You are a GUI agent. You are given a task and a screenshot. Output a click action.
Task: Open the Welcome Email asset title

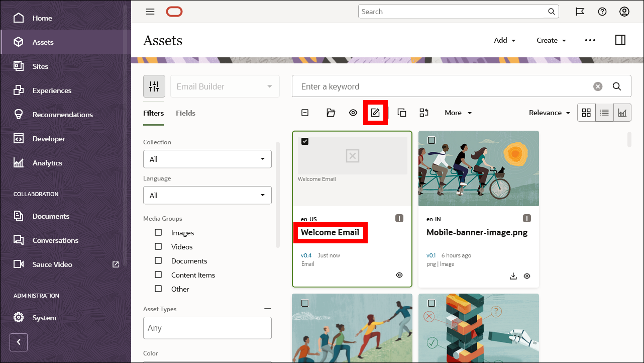click(x=330, y=232)
